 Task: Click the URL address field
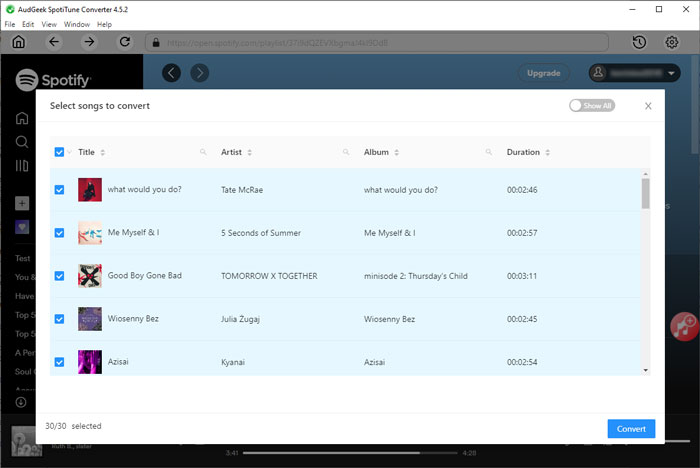pos(377,43)
